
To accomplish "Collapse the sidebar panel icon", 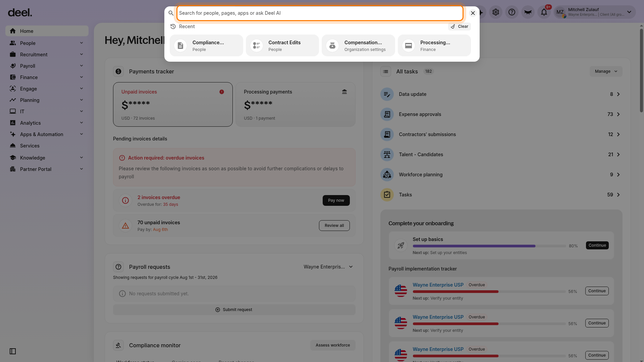I will 13,351.
